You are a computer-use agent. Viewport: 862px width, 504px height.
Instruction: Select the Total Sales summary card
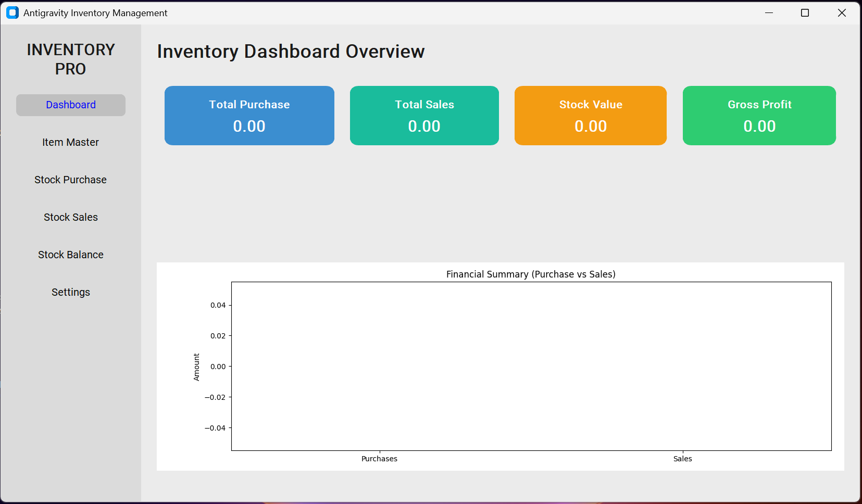(424, 116)
